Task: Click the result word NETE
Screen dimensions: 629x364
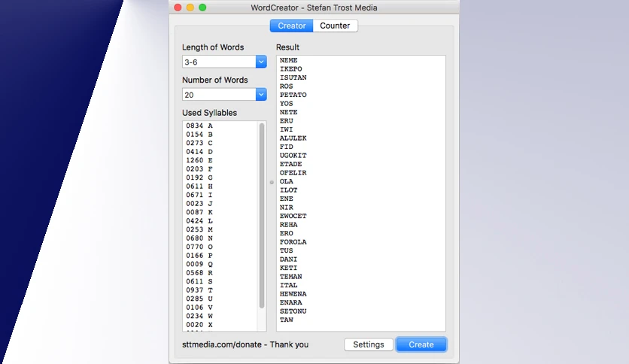Action: [288, 112]
